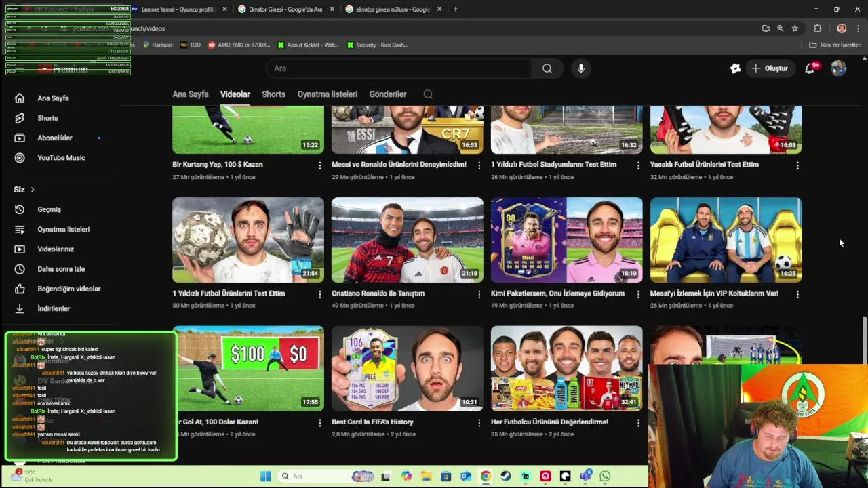Open Steam from the taskbar

click(505, 476)
